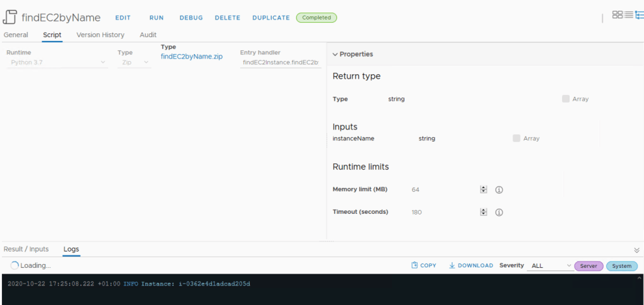Copy the log output
The image size is (644, 305).
click(x=423, y=265)
